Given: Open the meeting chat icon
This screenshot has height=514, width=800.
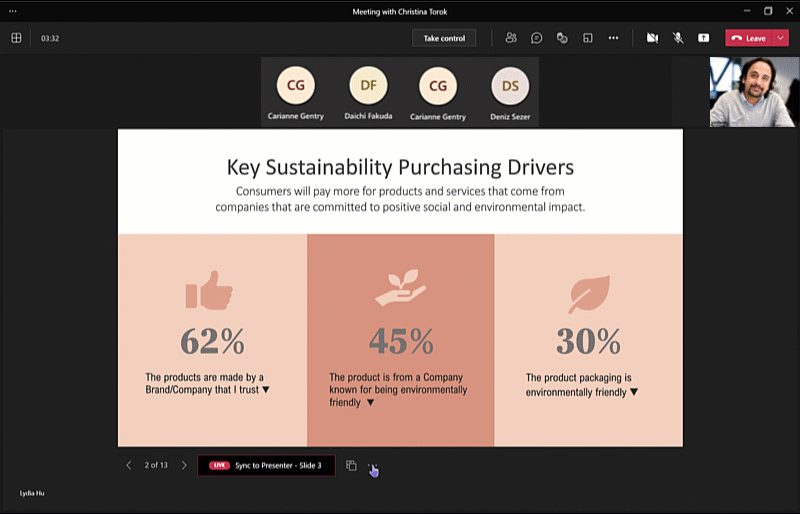Looking at the screenshot, I should coord(537,38).
